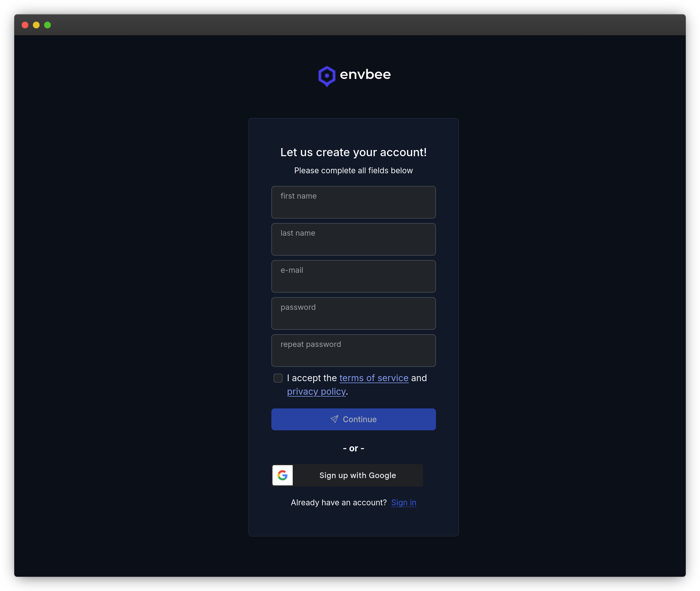
Task: Open the terms of service link
Action: tap(374, 378)
